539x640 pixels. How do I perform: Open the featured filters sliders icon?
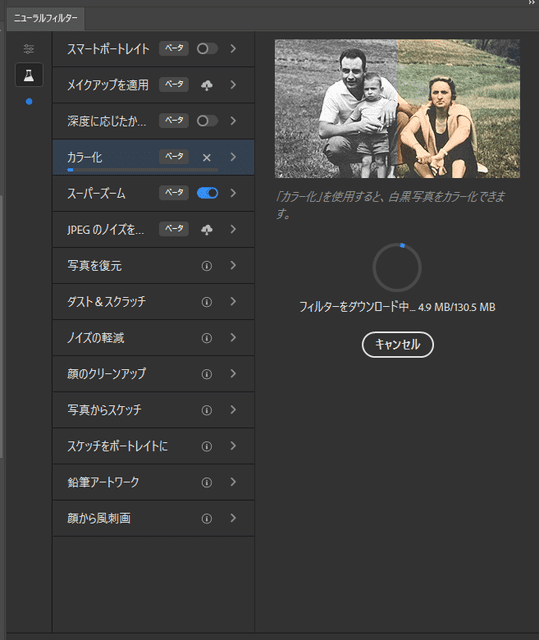tap(29, 49)
